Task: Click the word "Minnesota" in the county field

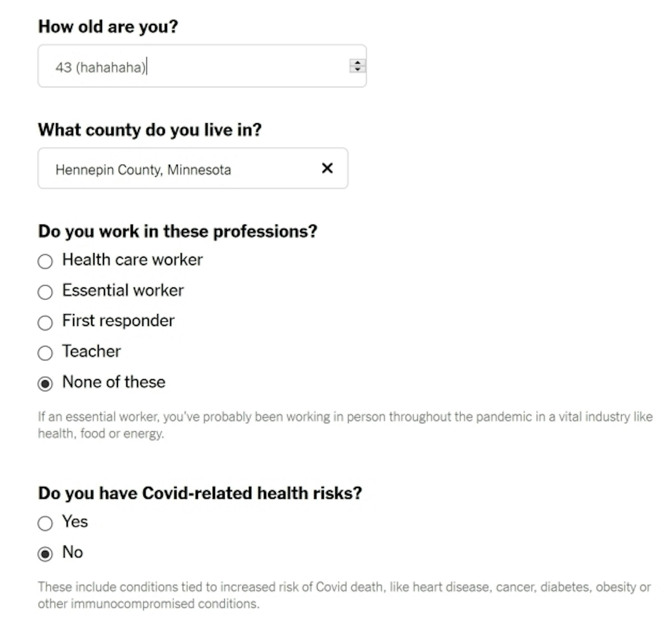Action: 199,170
